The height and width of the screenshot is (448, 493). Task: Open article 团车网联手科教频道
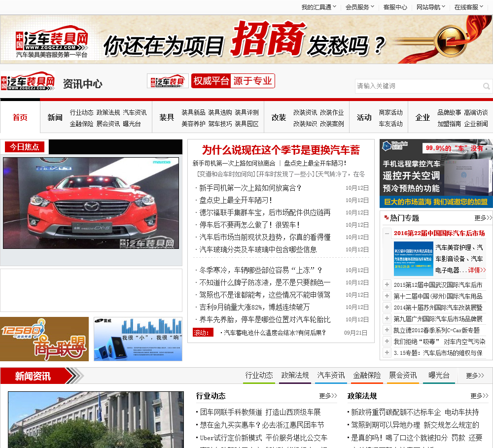click(x=260, y=412)
